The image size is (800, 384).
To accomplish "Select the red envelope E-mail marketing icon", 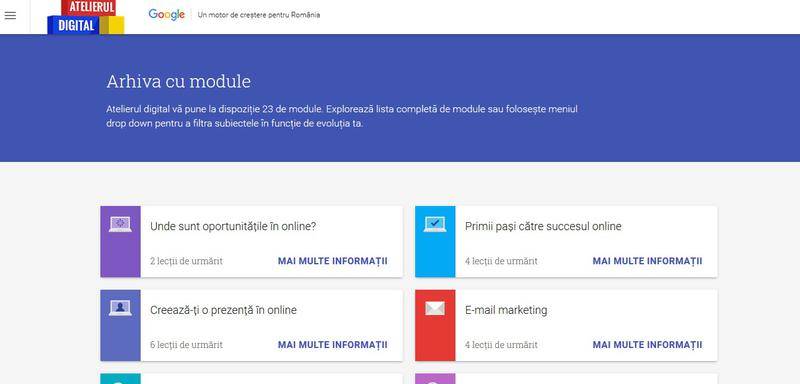I will point(435,308).
